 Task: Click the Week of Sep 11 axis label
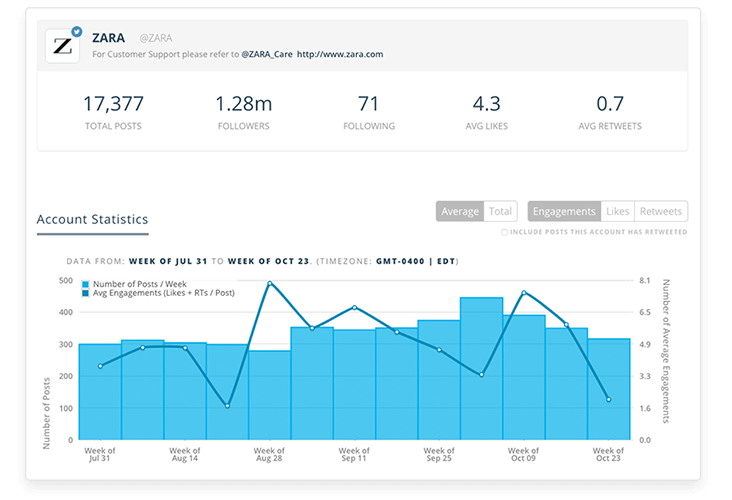click(354, 454)
